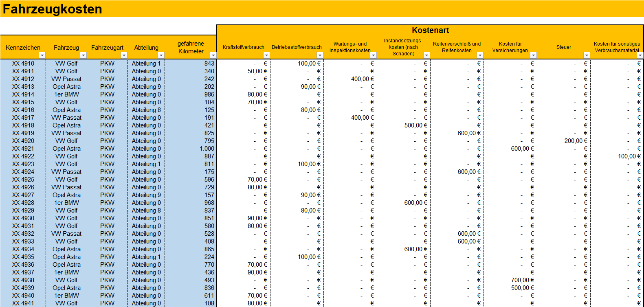Click the Steuer column header
This screenshot has width=644, height=307.
pyautogui.click(x=564, y=47)
